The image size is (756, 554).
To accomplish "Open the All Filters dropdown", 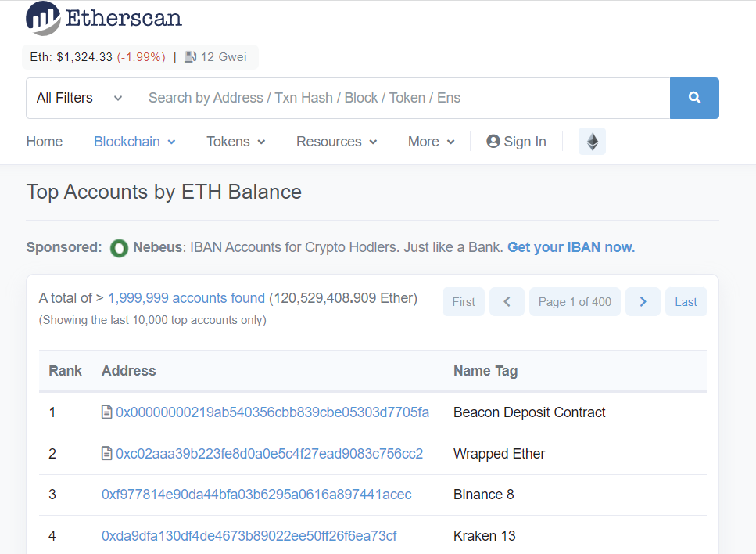I will (82, 98).
